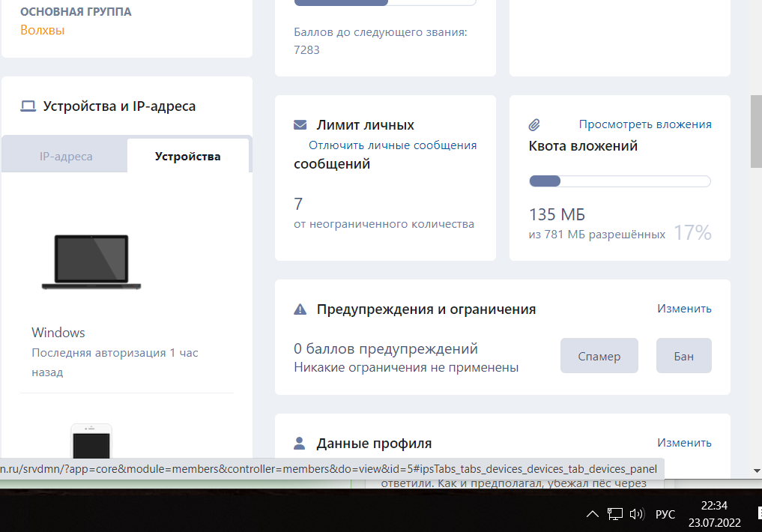Click the person icon beside Данные профиля

coord(300,443)
